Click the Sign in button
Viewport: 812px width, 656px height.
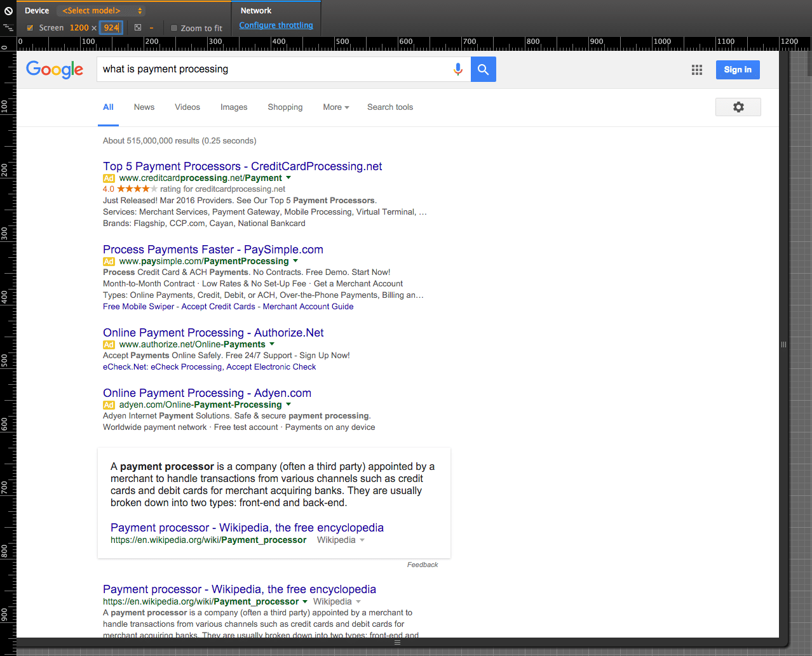click(738, 70)
